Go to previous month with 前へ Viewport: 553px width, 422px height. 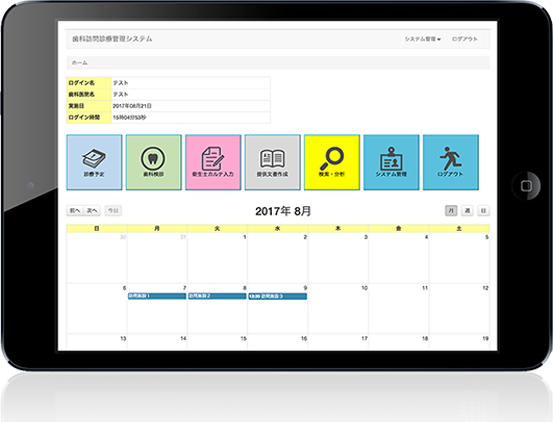tap(75, 210)
